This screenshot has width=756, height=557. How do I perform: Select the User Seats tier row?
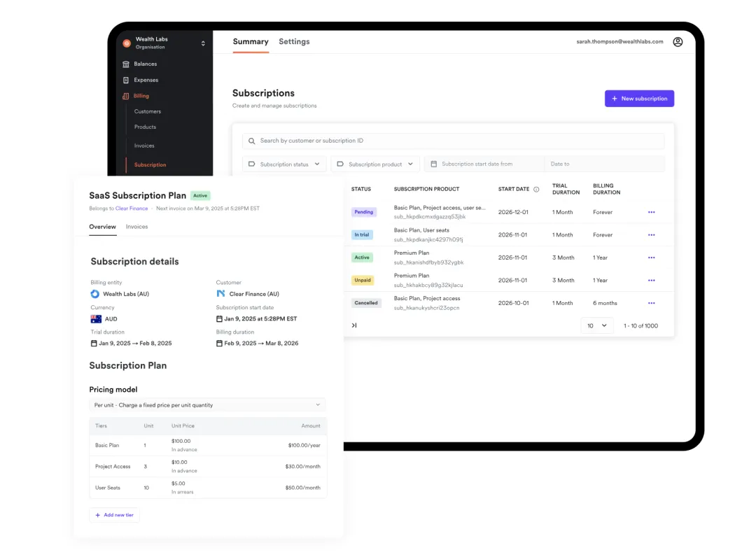click(x=208, y=488)
